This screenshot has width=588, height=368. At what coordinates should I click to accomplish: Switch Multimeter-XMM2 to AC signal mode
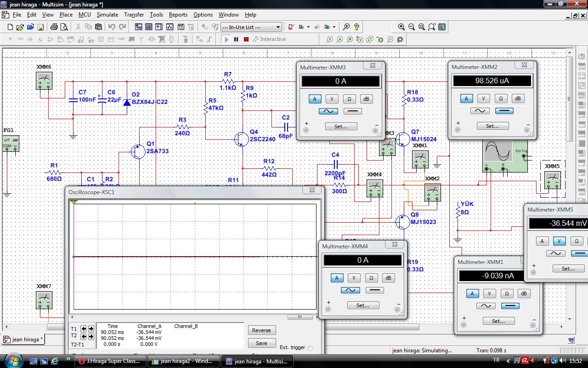pos(479,111)
